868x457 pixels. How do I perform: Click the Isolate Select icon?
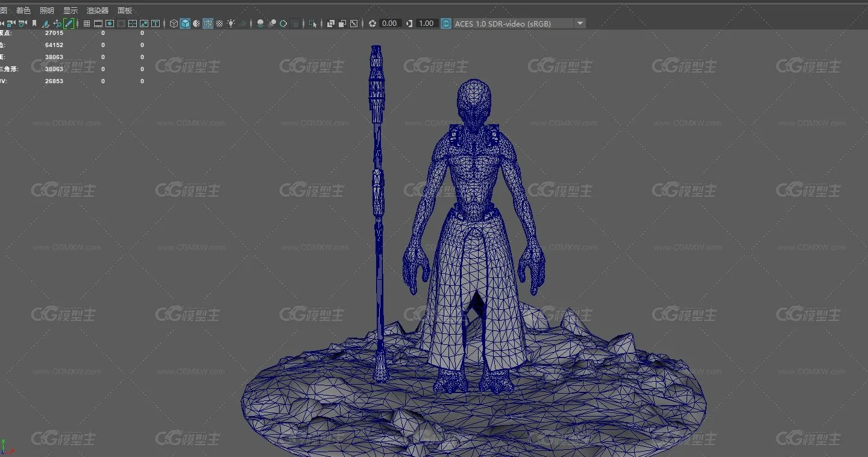313,24
